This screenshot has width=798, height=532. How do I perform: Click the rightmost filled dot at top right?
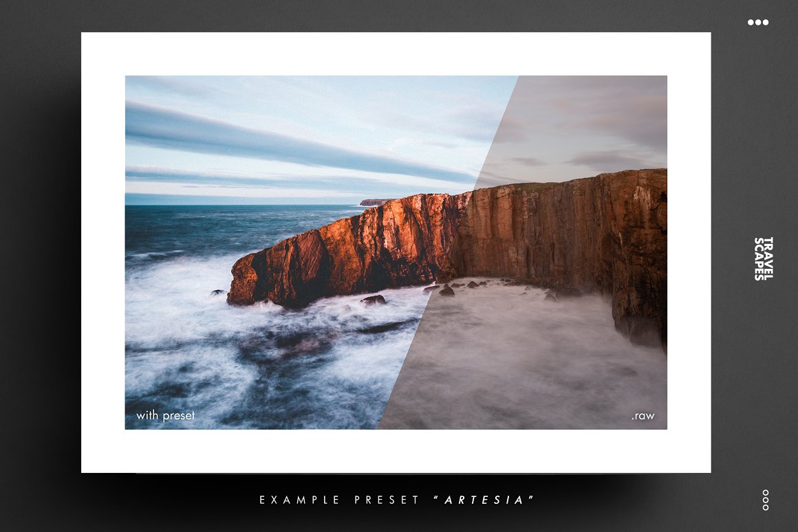[765, 23]
